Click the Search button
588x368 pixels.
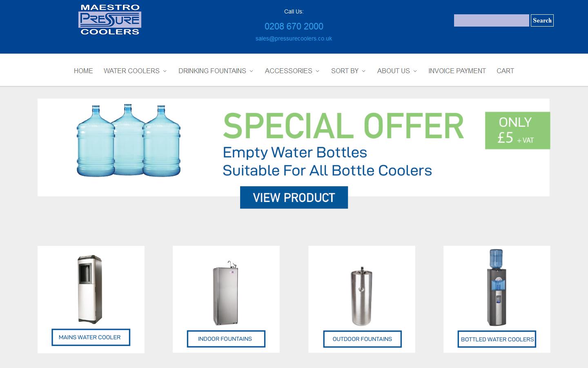coord(542,20)
